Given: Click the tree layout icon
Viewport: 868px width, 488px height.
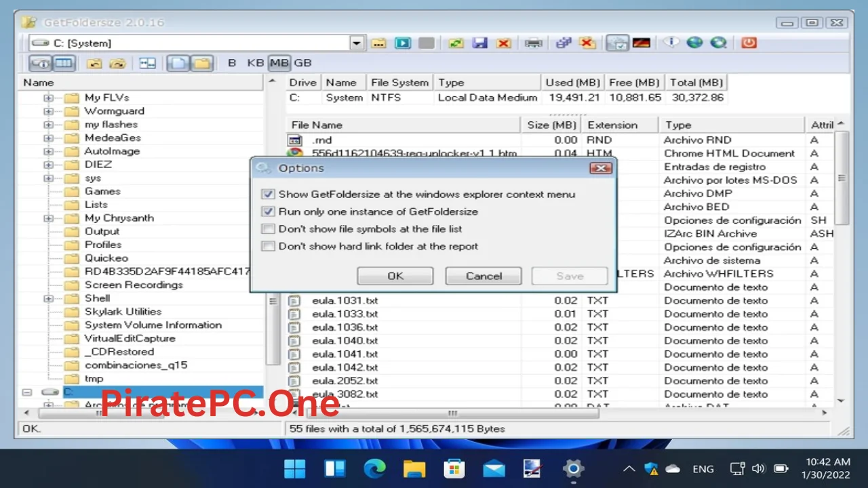Looking at the screenshot, I should tap(147, 64).
